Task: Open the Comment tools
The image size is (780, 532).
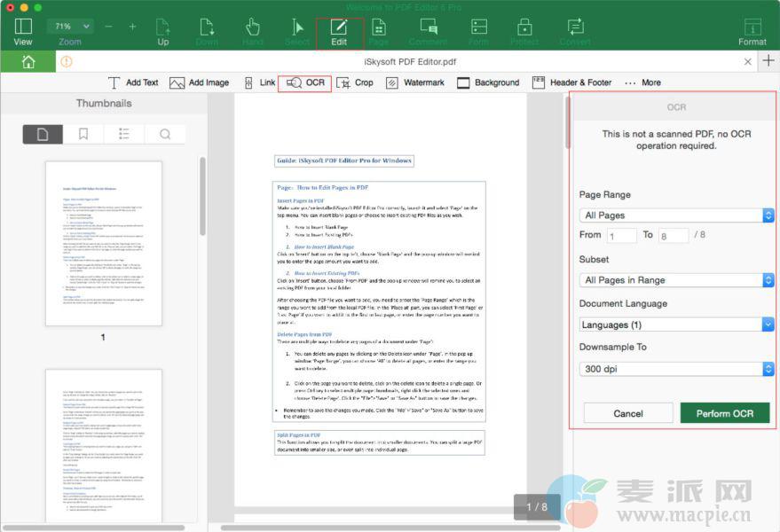Action: coord(428,30)
